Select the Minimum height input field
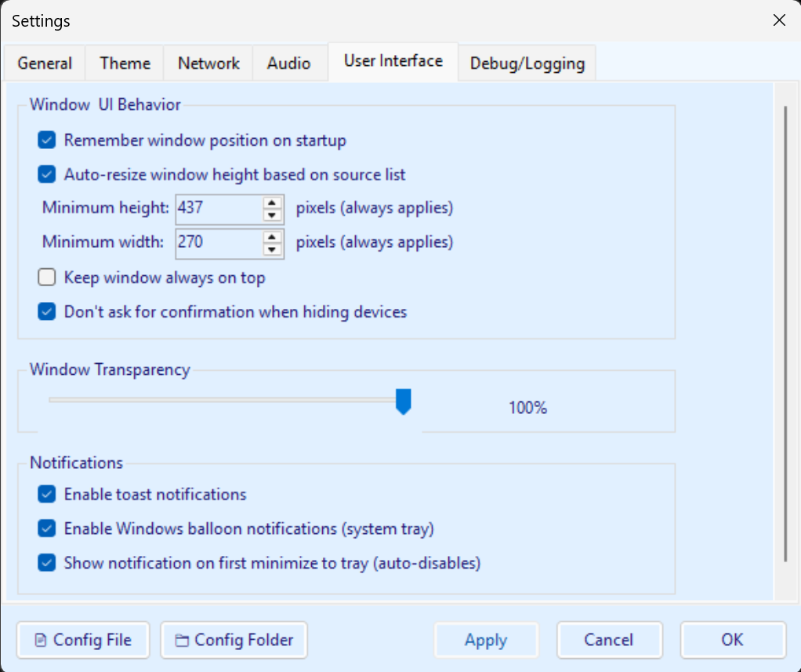Screen dimensions: 801x672 tap(219, 208)
